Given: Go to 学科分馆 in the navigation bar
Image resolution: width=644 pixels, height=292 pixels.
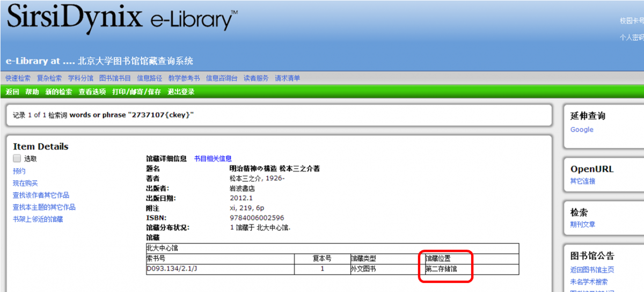Looking at the screenshot, I should click(x=80, y=78).
